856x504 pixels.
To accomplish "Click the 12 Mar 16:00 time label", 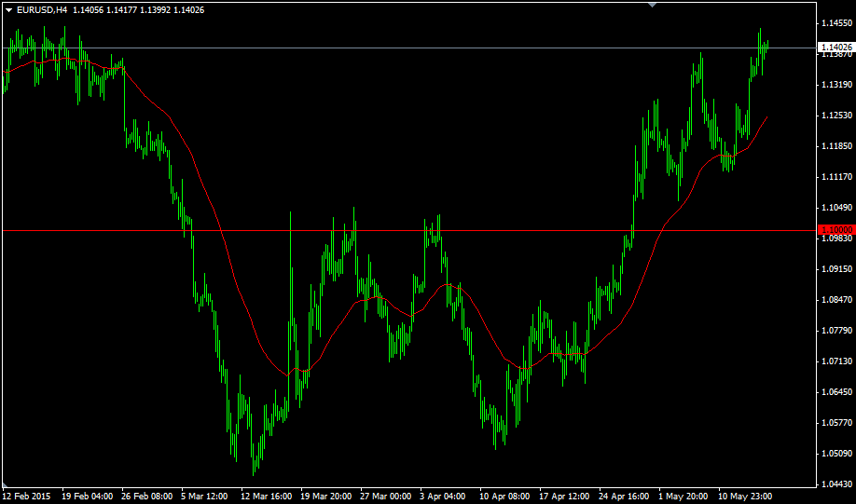I will click(x=267, y=497).
